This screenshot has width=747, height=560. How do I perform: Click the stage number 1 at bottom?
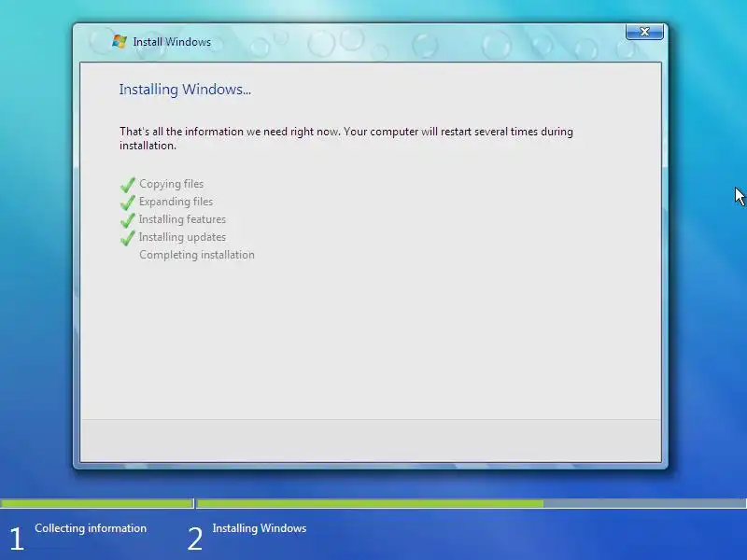tap(17, 539)
